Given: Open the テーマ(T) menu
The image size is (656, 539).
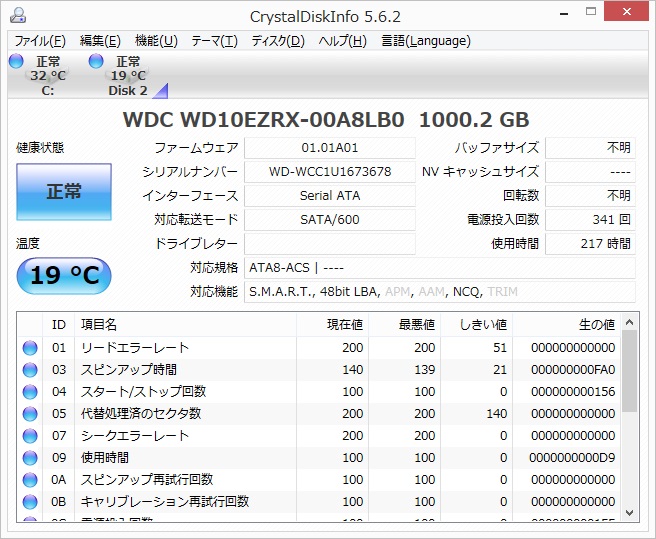Looking at the screenshot, I should point(214,41).
